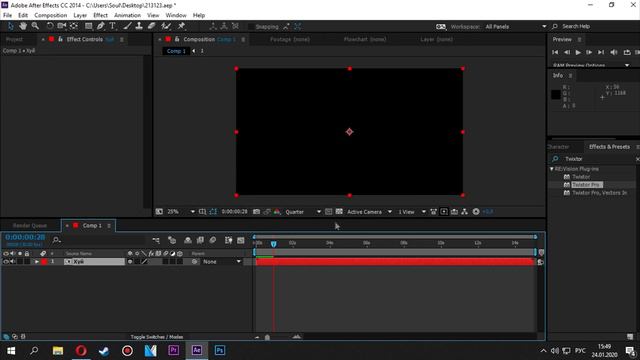Open the File menu
This screenshot has height=360, width=640.
pos(7,15)
